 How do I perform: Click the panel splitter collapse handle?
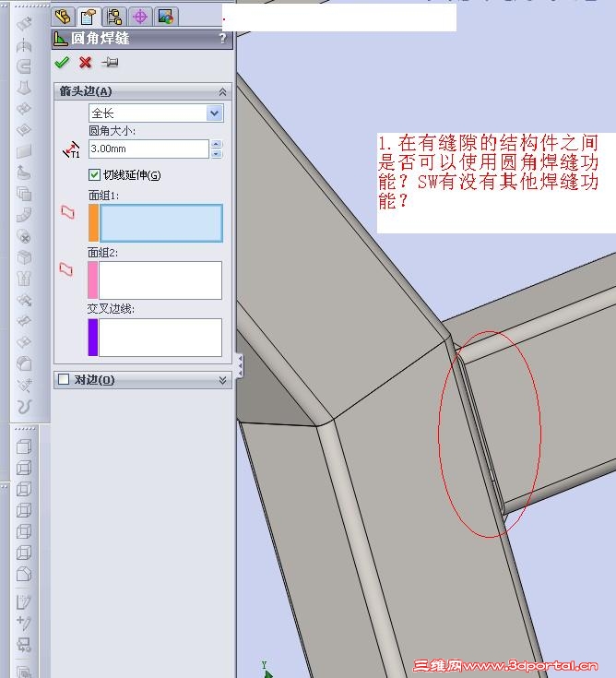[x=240, y=365]
